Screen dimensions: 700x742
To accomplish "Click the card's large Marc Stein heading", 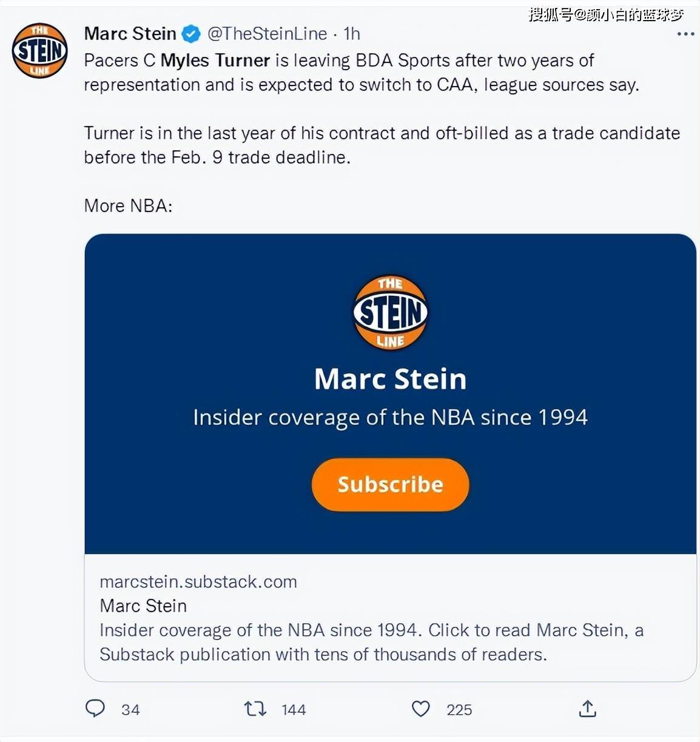I will coord(390,379).
